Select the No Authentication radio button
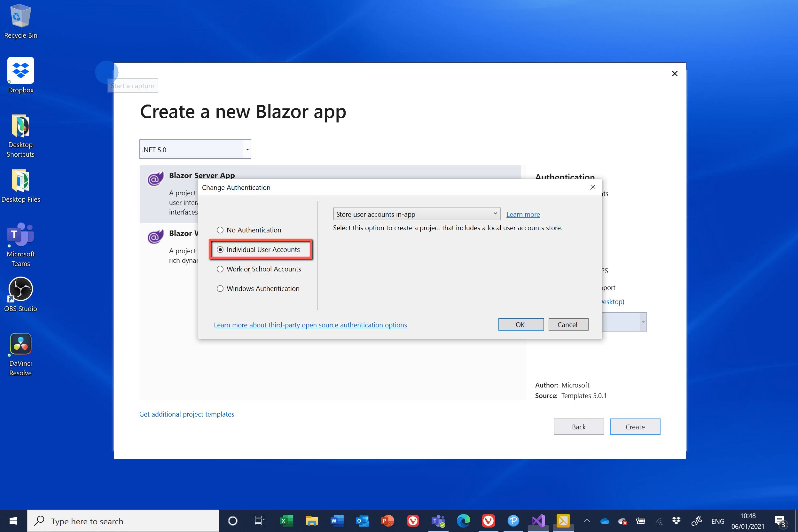 pyautogui.click(x=220, y=230)
